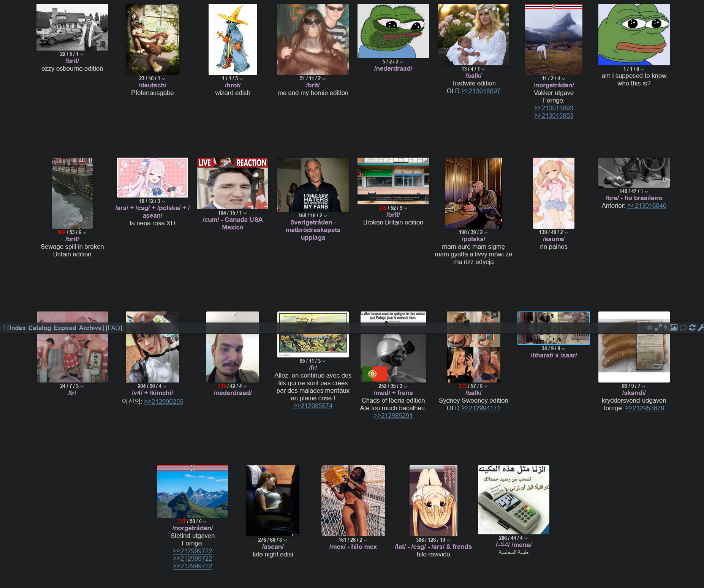Image resolution: width=704 pixels, height=588 pixels.
Task: Open the Archive link in header
Action: 90,328
